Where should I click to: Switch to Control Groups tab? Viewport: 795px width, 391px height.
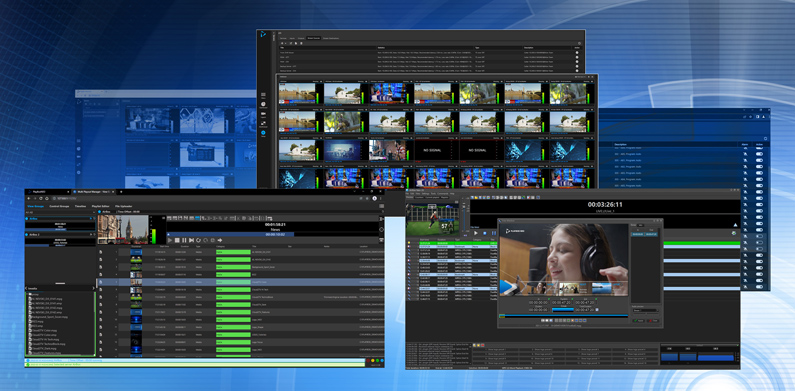point(59,206)
